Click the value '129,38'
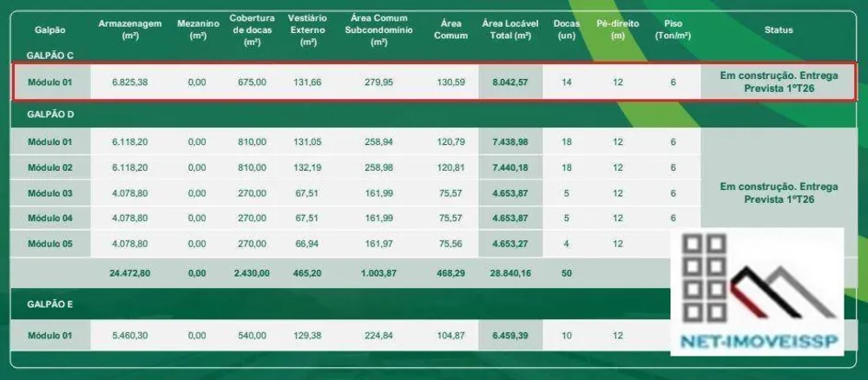The width and height of the screenshot is (868, 380). pyautogui.click(x=307, y=336)
